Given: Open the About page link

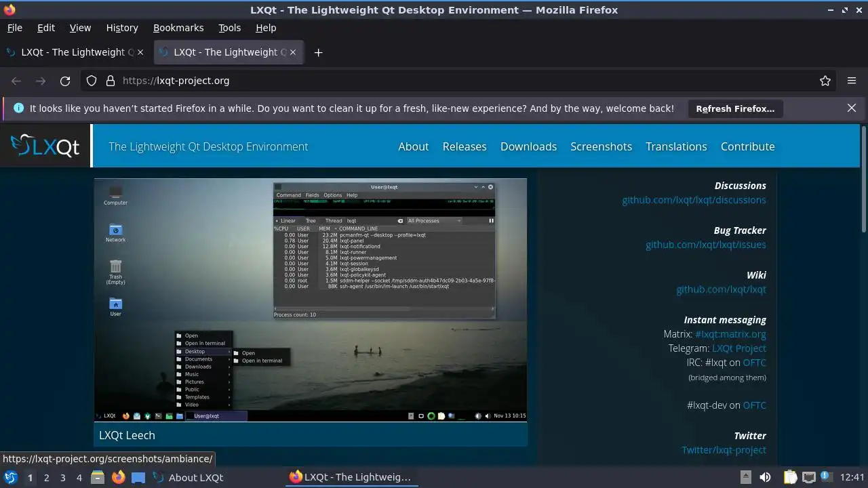Looking at the screenshot, I should tap(414, 146).
